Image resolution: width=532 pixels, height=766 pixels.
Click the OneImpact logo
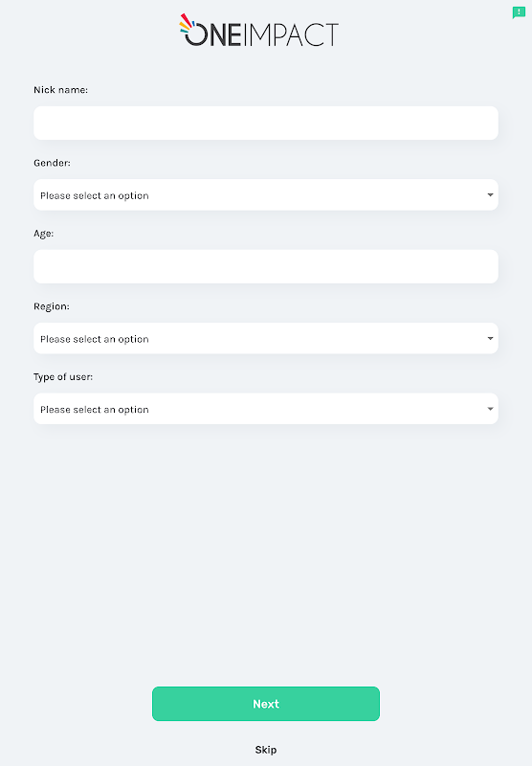(x=258, y=31)
